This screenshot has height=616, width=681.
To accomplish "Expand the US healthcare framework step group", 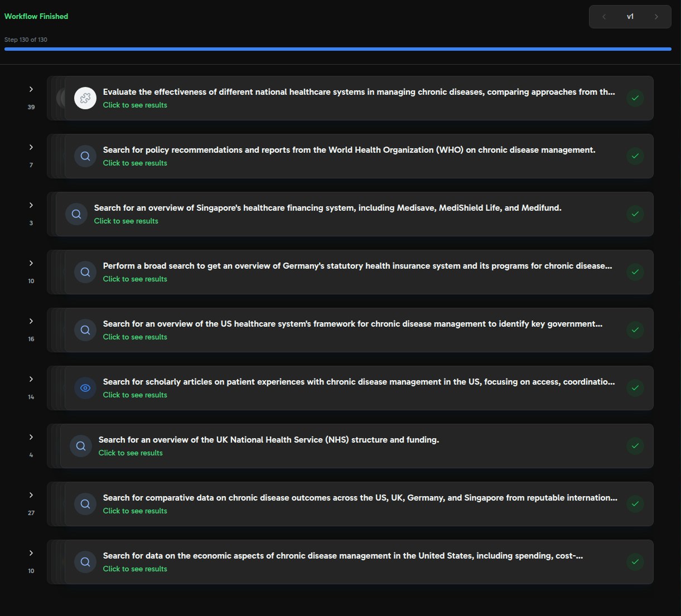I will tap(31, 321).
